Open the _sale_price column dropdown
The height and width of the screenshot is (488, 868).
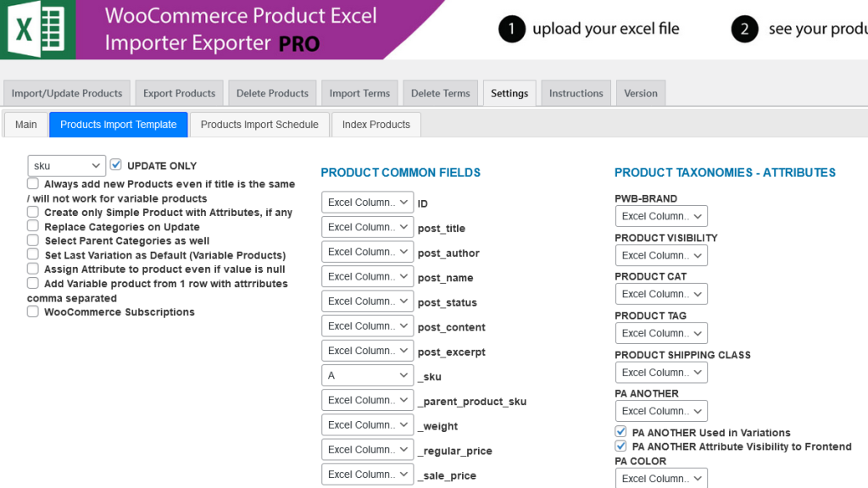(368, 474)
